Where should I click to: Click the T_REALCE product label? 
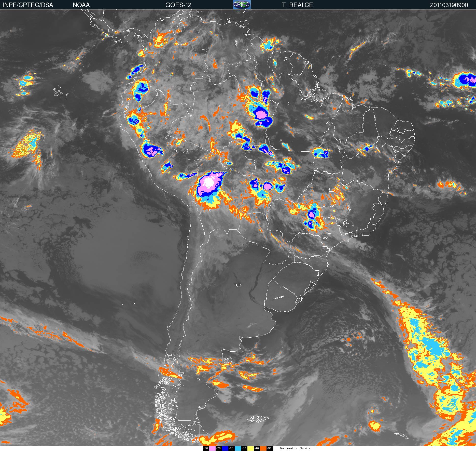[297, 5]
